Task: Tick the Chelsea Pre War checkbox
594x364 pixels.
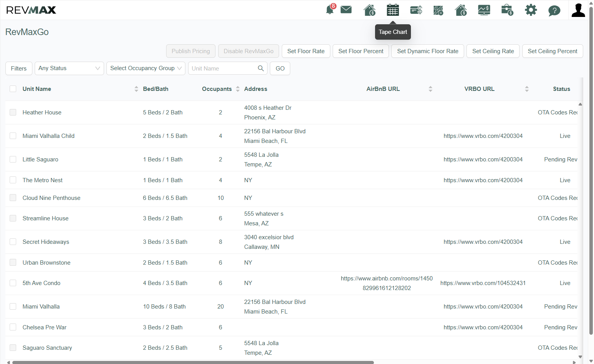Action: [x=13, y=327]
